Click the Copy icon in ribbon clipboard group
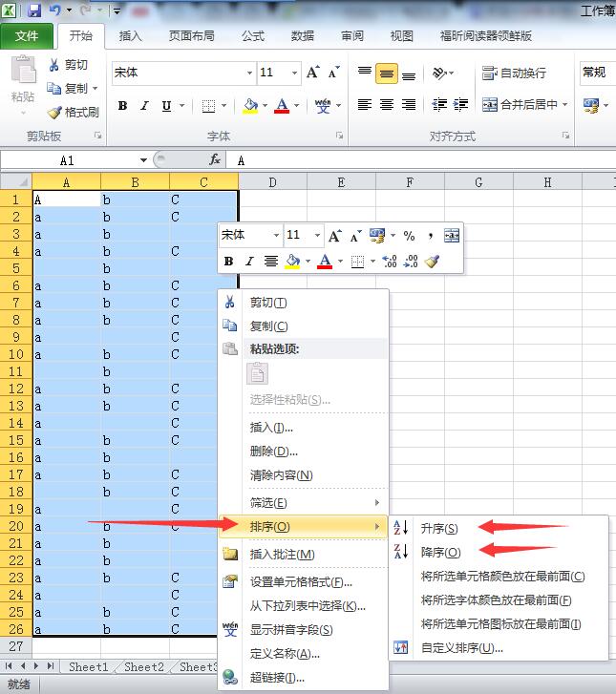 tap(54, 89)
